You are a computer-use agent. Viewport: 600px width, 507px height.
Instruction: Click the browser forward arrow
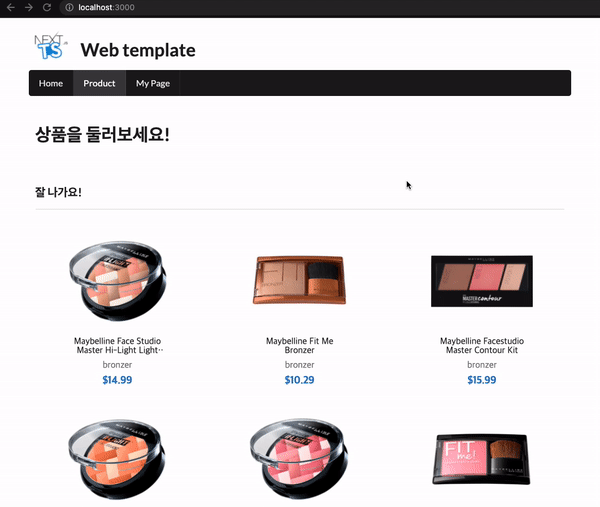click(29, 7)
